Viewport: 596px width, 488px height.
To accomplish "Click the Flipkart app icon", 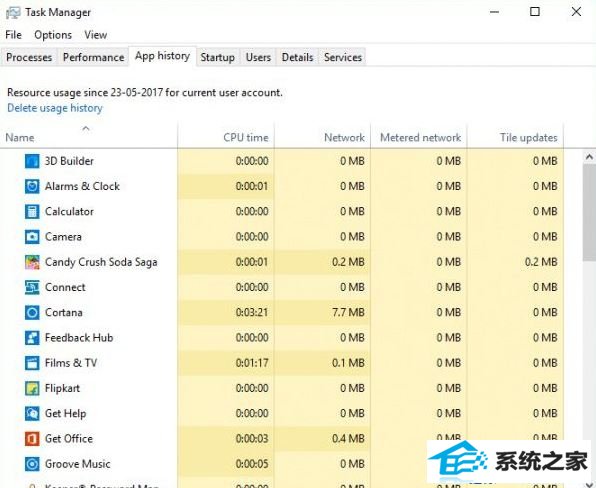I will pyautogui.click(x=32, y=388).
